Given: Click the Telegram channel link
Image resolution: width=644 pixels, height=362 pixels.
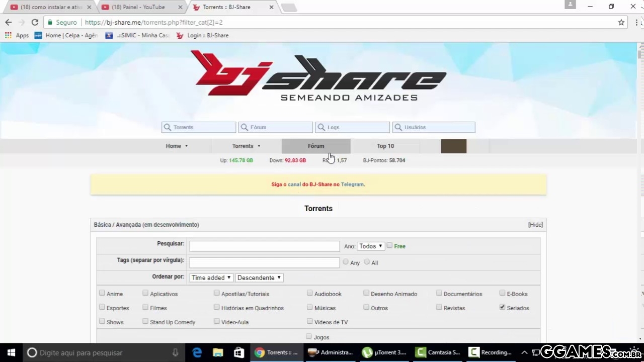Looking at the screenshot, I should (x=352, y=184).
